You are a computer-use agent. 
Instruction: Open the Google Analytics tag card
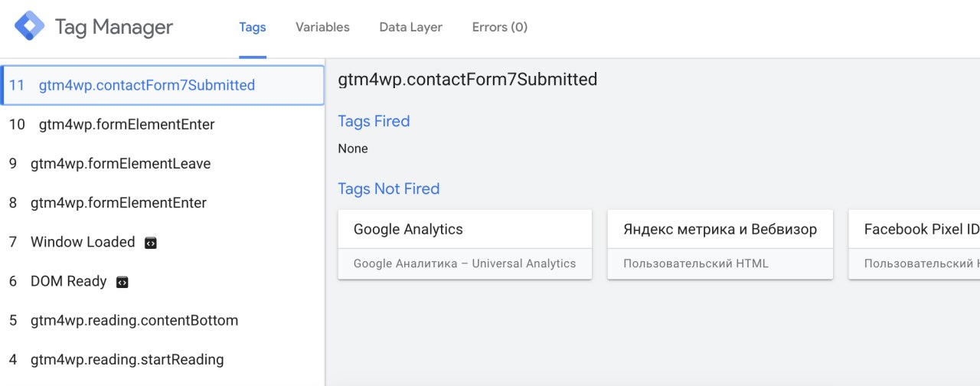[x=465, y=244]
